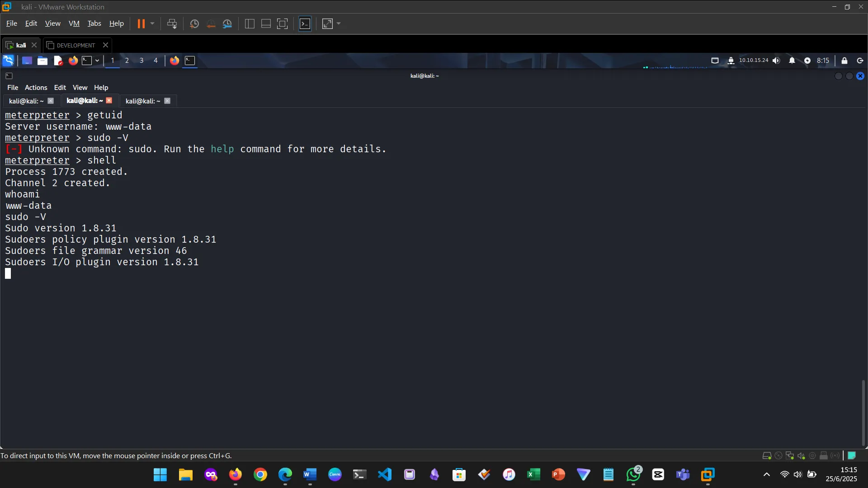Expand the power options dropdown arrow

click(152, 24)
